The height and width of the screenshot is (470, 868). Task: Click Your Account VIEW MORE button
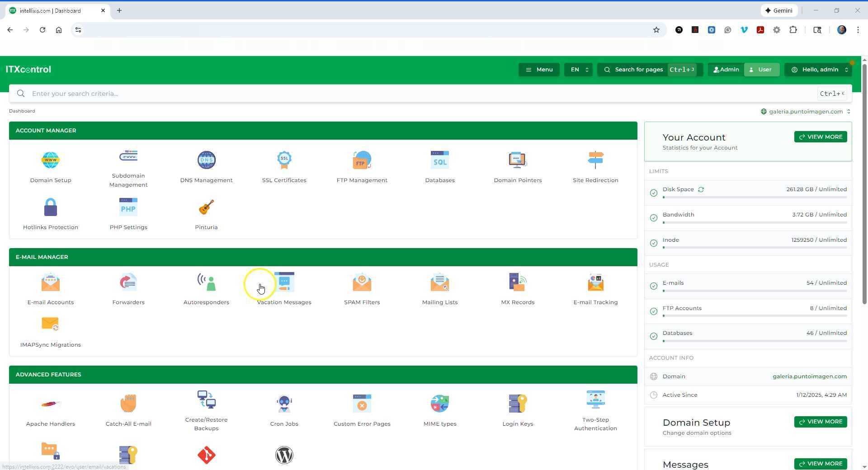click(x=821, y=137)
